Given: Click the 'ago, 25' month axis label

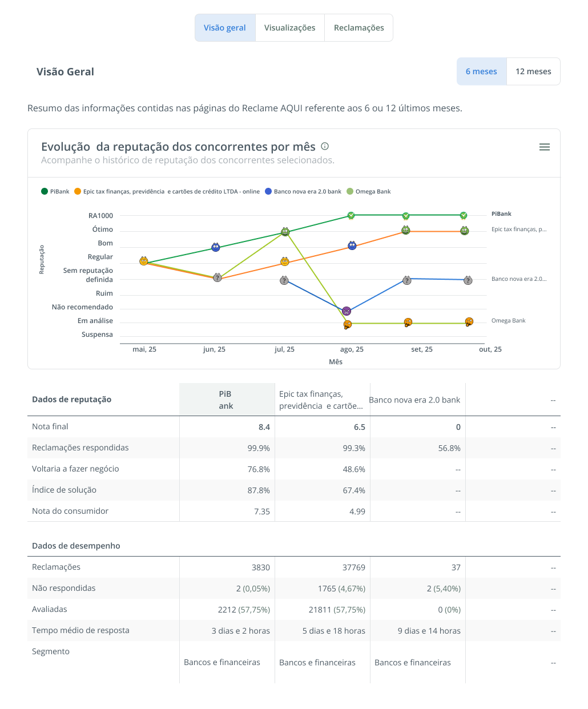Looking at the screenshot, I should [x=352, y=349].
